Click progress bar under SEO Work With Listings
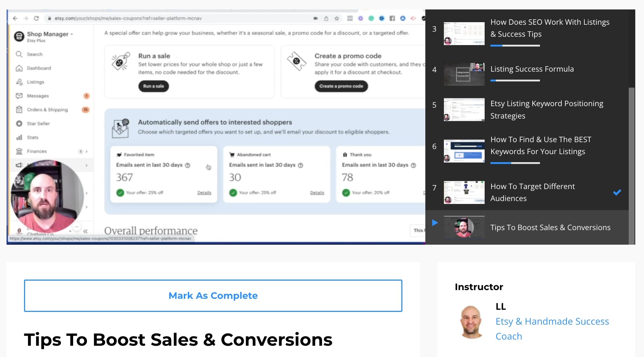Image resolution: width=644 pixels, height=357 pixels. point(515,45)
